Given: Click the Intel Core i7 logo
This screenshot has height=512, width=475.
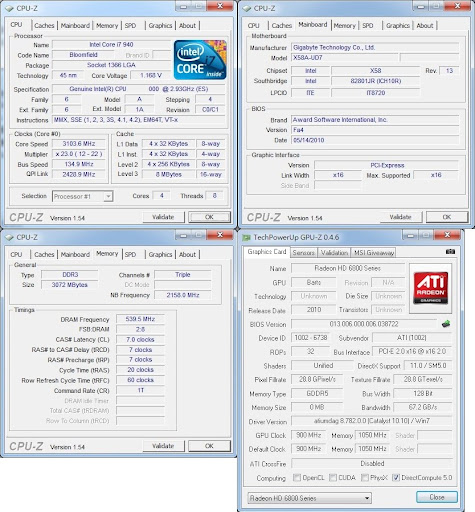Looking at the screenshot, I should coord(200,60).
